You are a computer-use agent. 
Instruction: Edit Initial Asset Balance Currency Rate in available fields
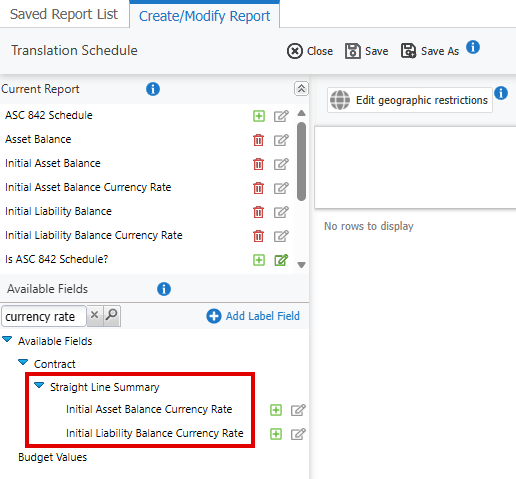pyautogui.click(x=298, y=410)
